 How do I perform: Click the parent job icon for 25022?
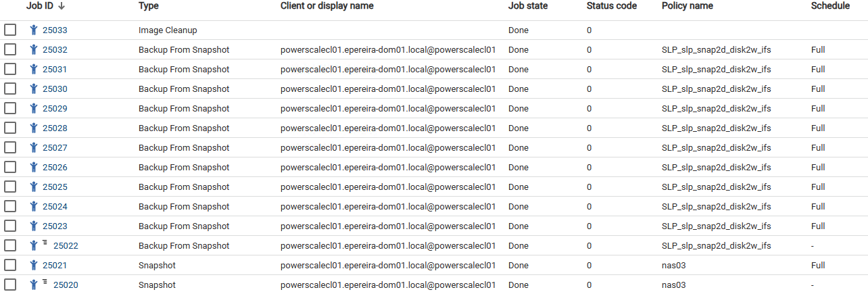coord(34,246)
